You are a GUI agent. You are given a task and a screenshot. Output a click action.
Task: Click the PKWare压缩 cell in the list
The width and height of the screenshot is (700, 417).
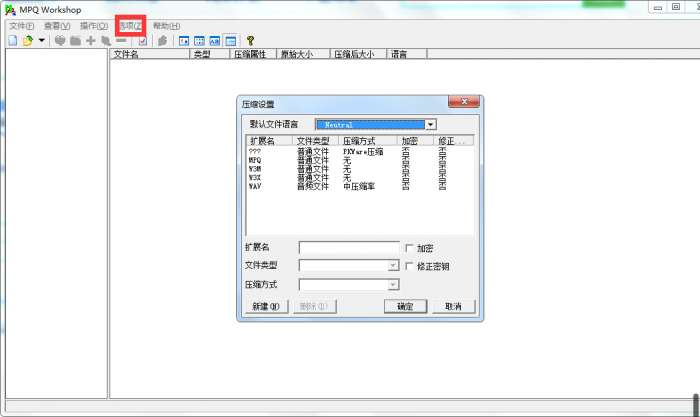(x=363, y=152)
